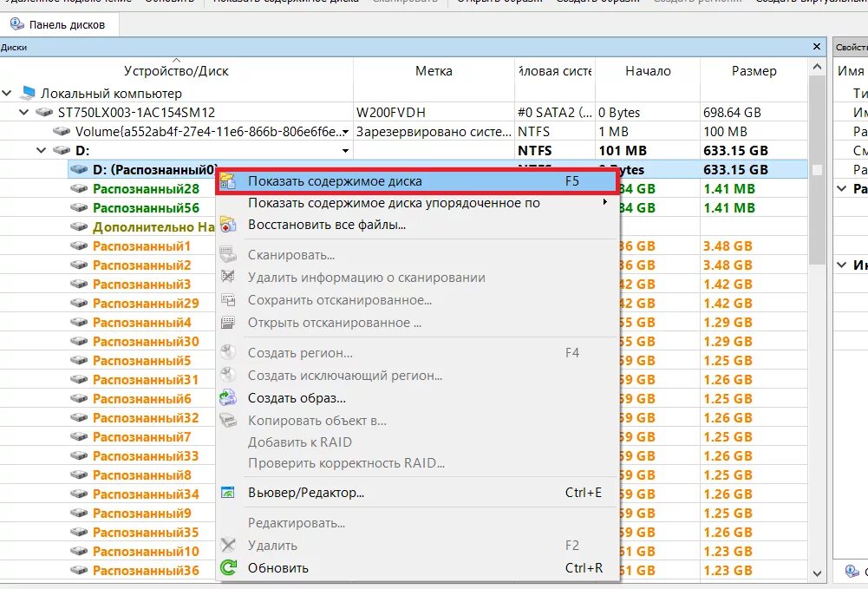Click the drive icon of Volume{a552ab4f...}
Screen dimensions: 868x589
[x=62, y=132]
